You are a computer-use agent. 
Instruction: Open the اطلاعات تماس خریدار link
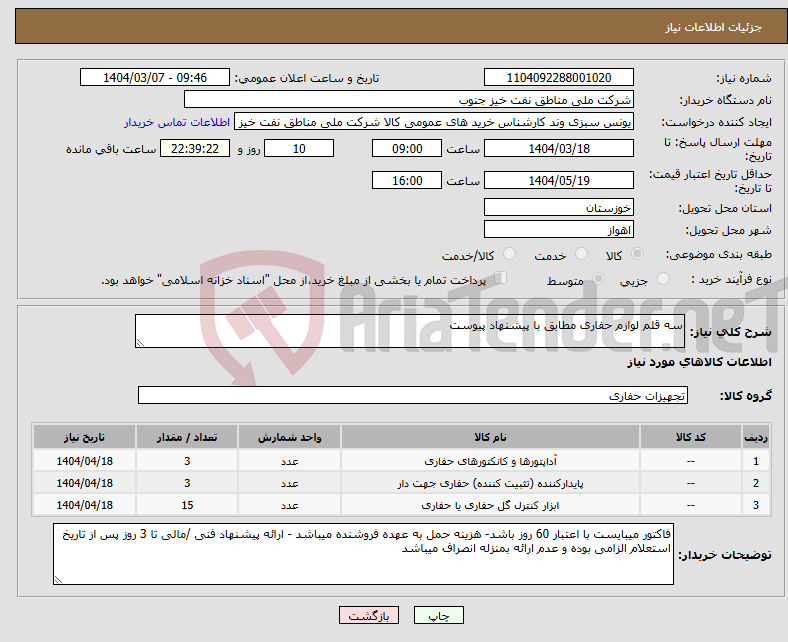pyautogui.click(x=177, y=122)
